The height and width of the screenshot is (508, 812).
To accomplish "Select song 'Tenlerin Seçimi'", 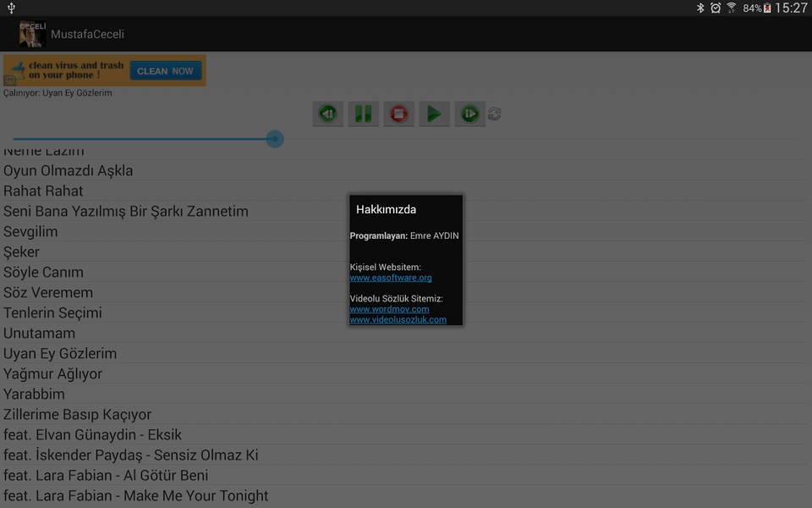I will (x=406, y=312).
